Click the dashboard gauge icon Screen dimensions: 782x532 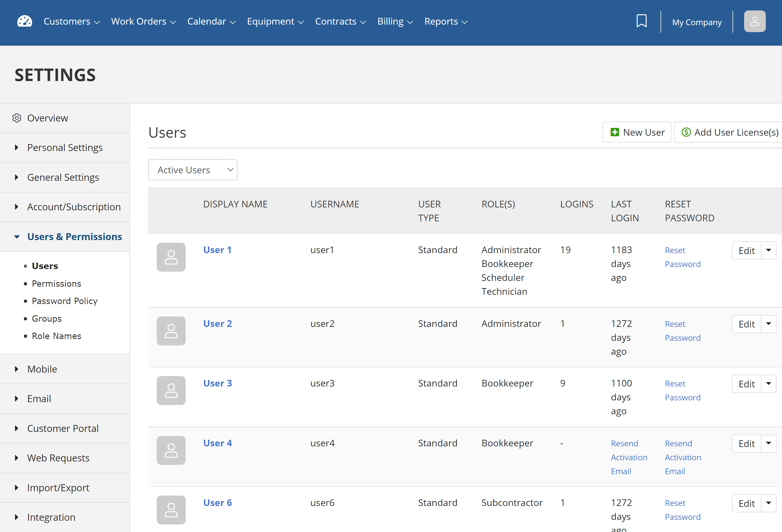pyautogui.click(x=25, y=21)
